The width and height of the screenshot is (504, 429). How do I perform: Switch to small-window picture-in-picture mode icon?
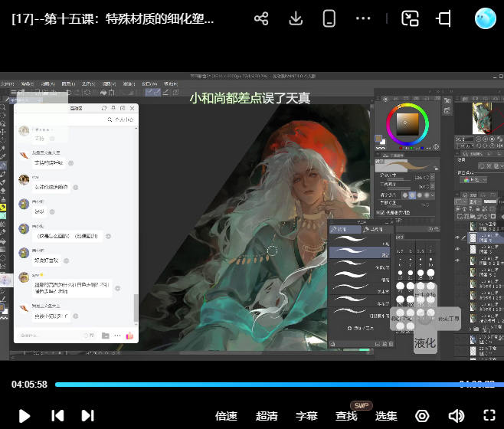pyautogui.click(x=410, y=18)
